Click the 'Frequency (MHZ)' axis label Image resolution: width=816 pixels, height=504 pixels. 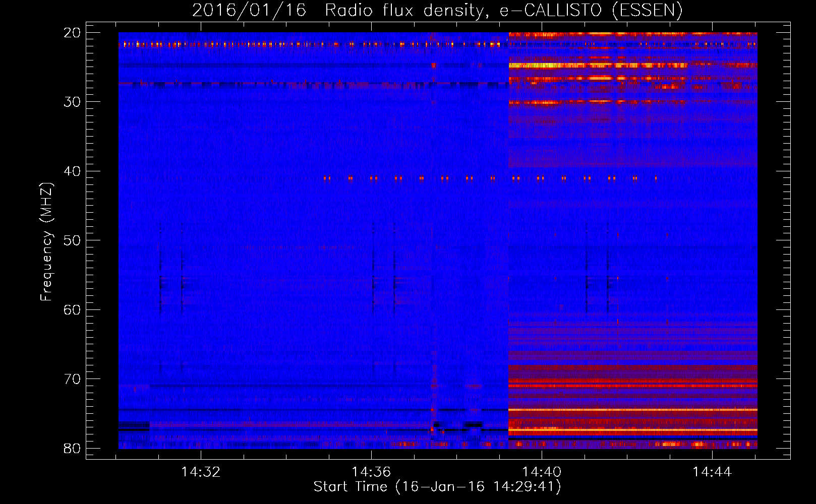pyautogui.click(x=46, y=241)
